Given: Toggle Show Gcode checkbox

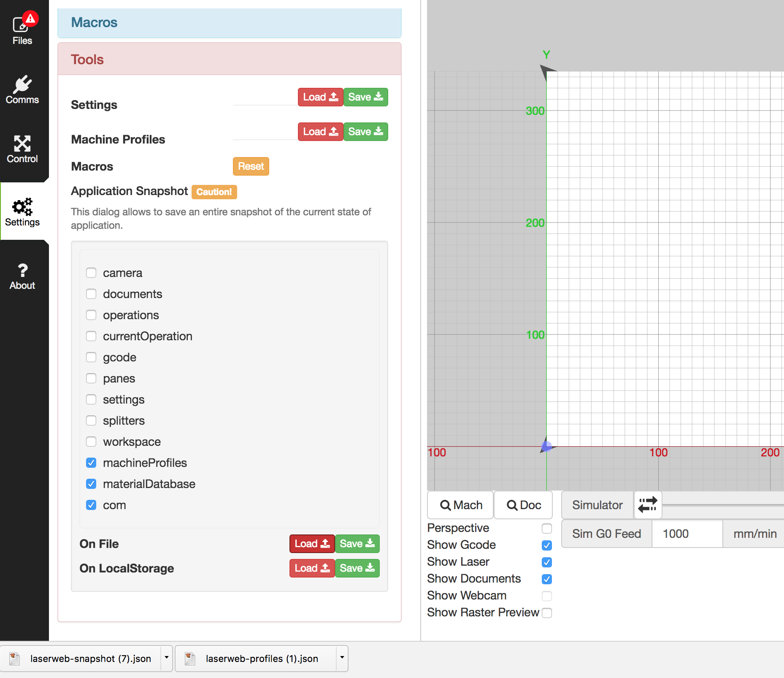Looking at the screenshot, I should tap(547, 545).
